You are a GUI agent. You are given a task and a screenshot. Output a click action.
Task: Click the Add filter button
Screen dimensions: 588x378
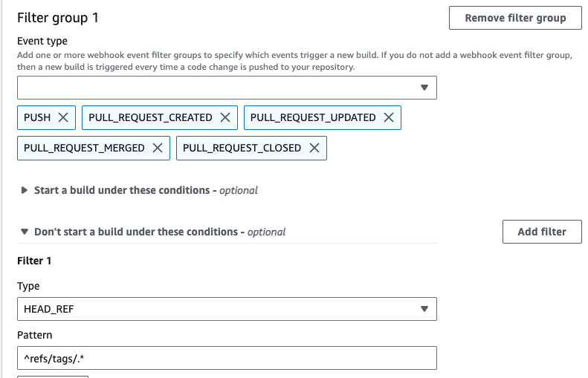click(542, 232)
